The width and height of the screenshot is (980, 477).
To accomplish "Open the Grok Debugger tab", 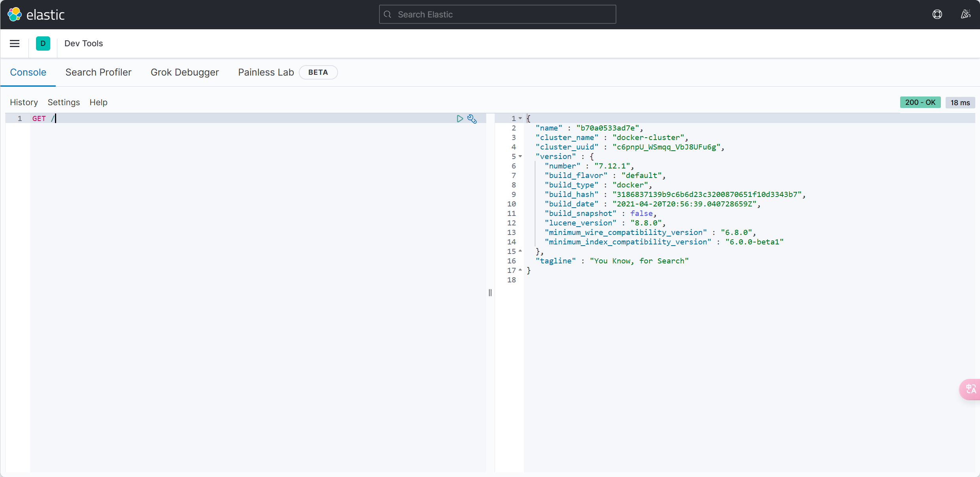I will tap(185, 72).
